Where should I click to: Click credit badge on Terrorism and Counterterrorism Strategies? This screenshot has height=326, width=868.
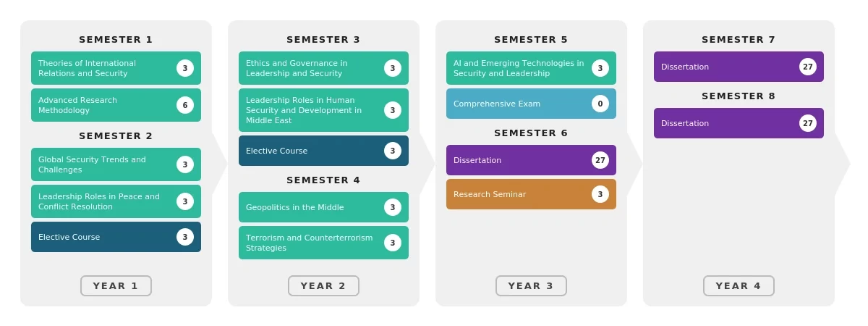(x=393, y=243)
